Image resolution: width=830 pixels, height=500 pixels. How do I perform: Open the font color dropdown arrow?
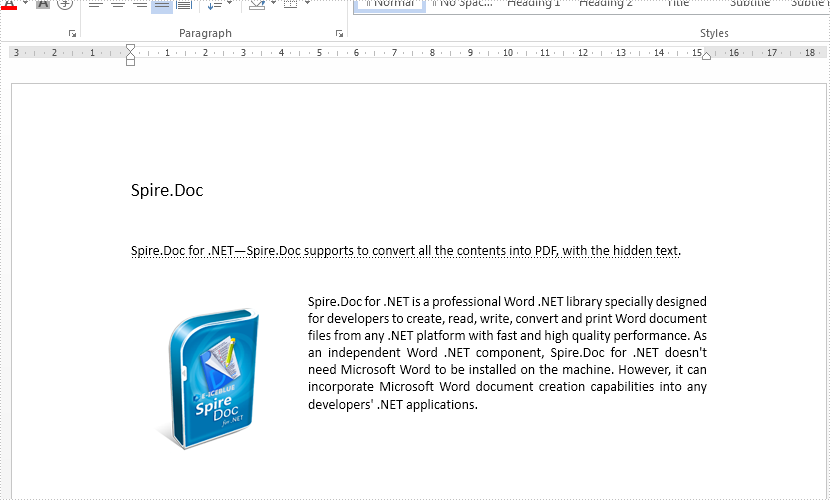pos(25,3)
